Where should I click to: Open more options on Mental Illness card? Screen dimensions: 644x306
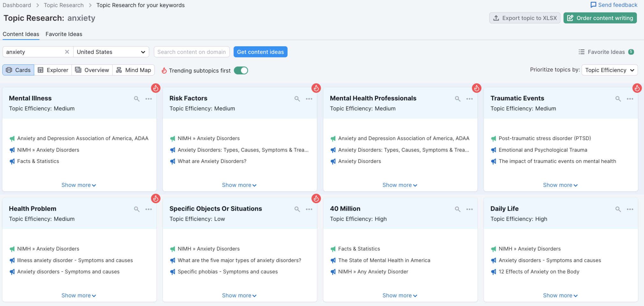point(149,99)
